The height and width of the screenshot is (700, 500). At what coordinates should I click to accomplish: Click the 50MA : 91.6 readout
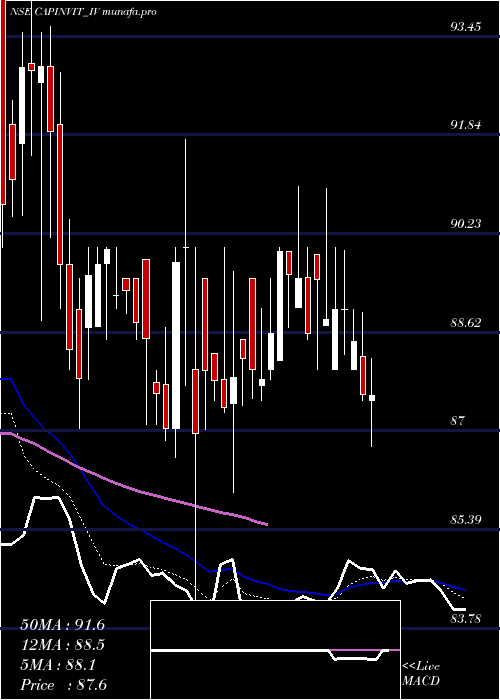coord(62,625)
